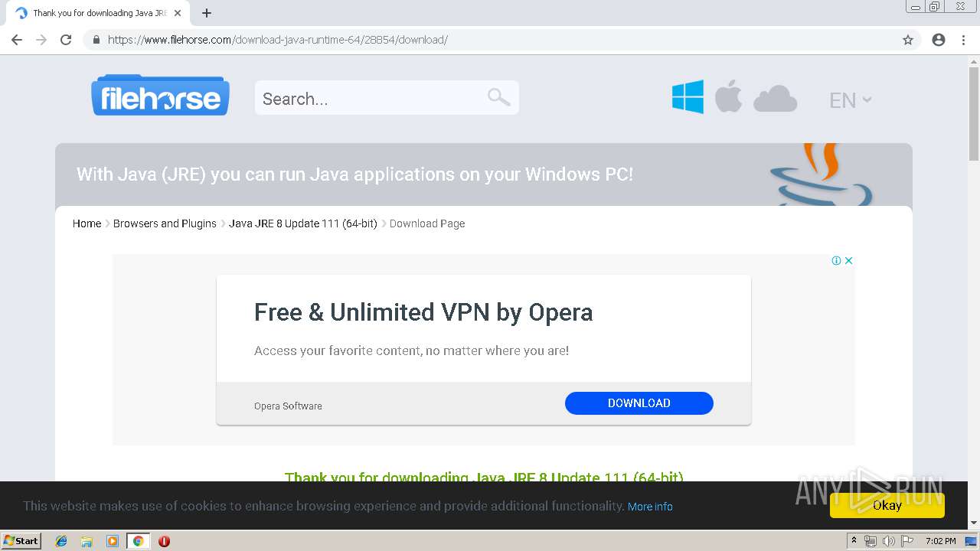
Task: Close the ad with X icon
Action: pos(848,261)
